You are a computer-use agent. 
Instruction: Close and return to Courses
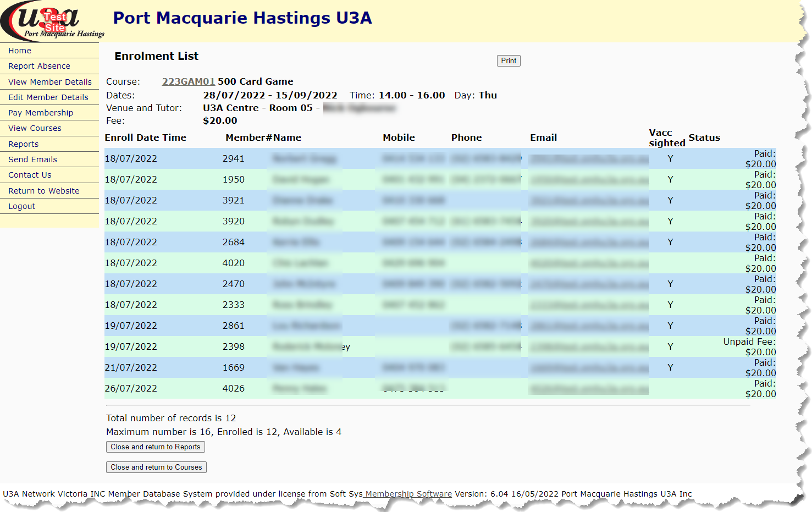[x=156, y=467]
